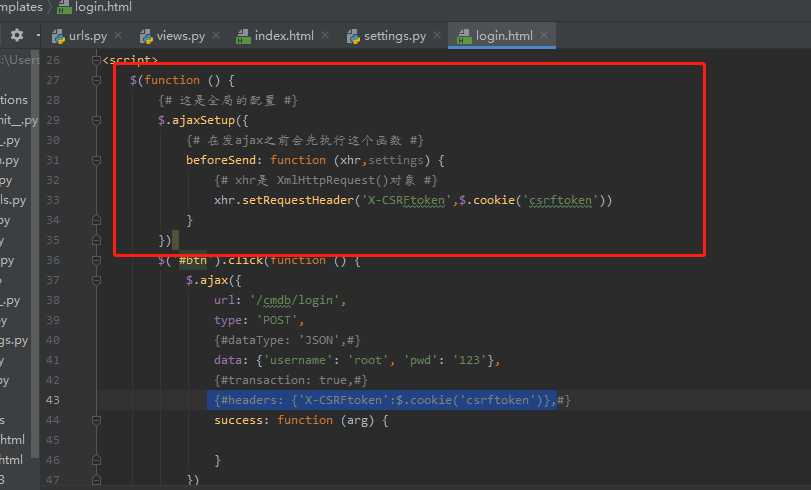This screenshot has height=490, width=811.
Task: Click the index.html file icon
Action: click(243, 36)
